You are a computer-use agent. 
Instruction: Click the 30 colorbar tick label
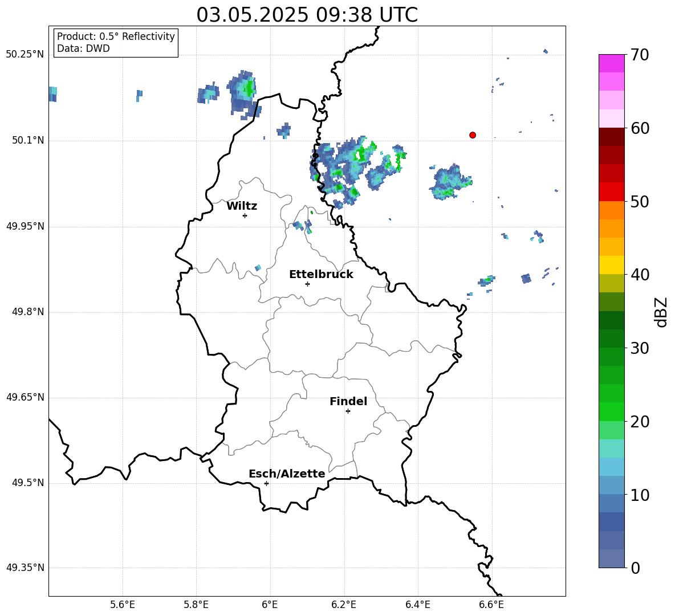click(x=640, y=348)
